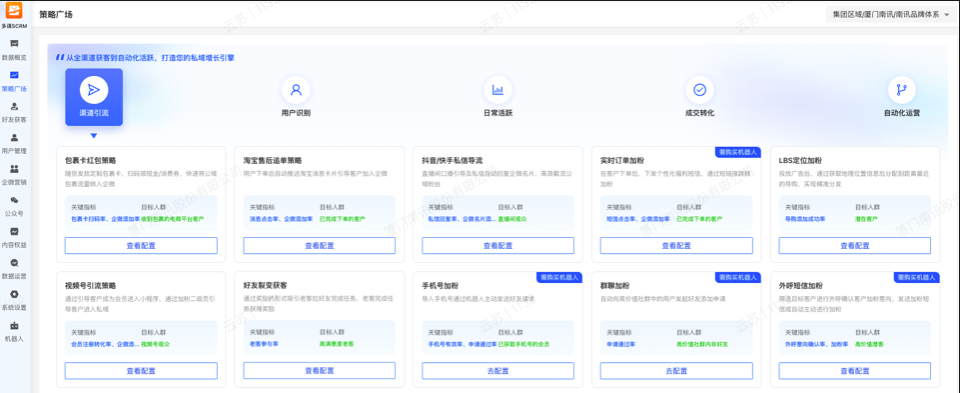This screenshot has width=960, height=393.
Task: Click the 手机号加粉 card title
Action: (440, 286)
